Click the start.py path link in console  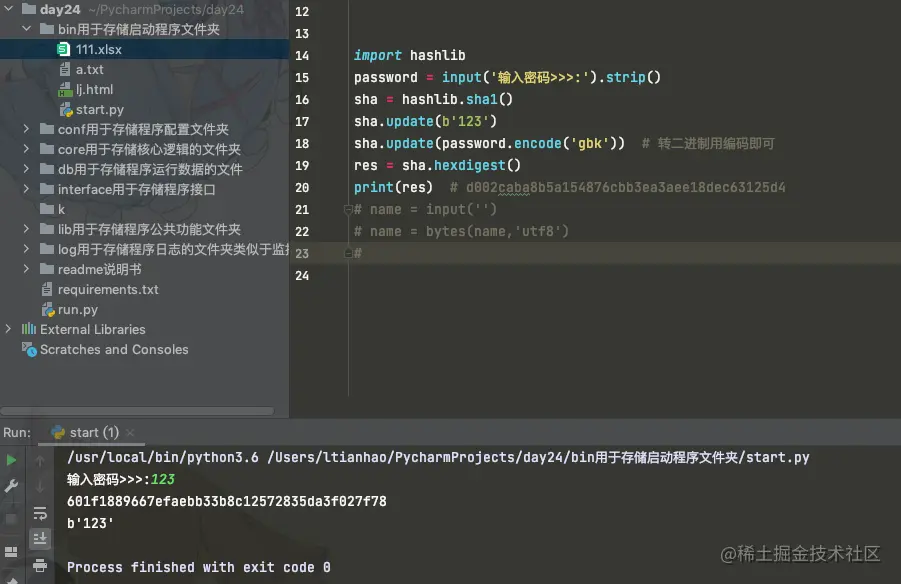538,458
